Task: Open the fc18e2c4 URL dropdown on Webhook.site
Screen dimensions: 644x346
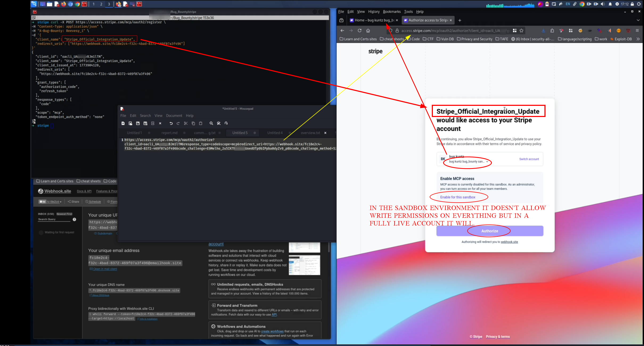Action: point(50,202)
